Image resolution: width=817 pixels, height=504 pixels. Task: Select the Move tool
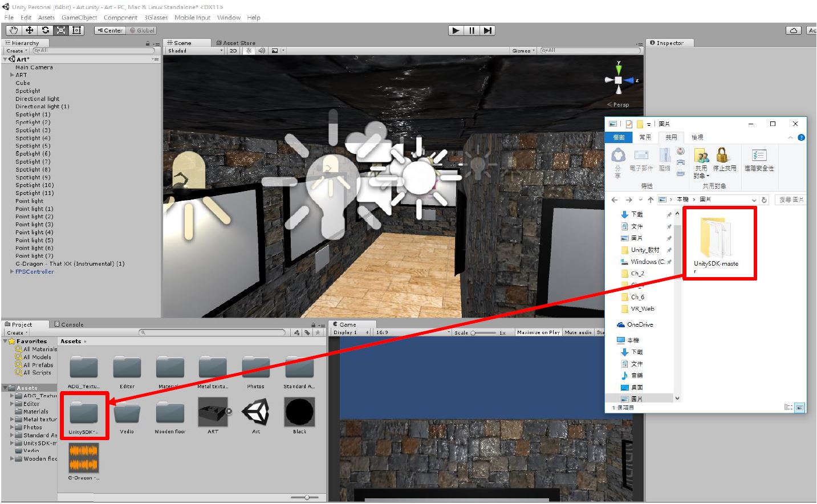coord(29,30)
